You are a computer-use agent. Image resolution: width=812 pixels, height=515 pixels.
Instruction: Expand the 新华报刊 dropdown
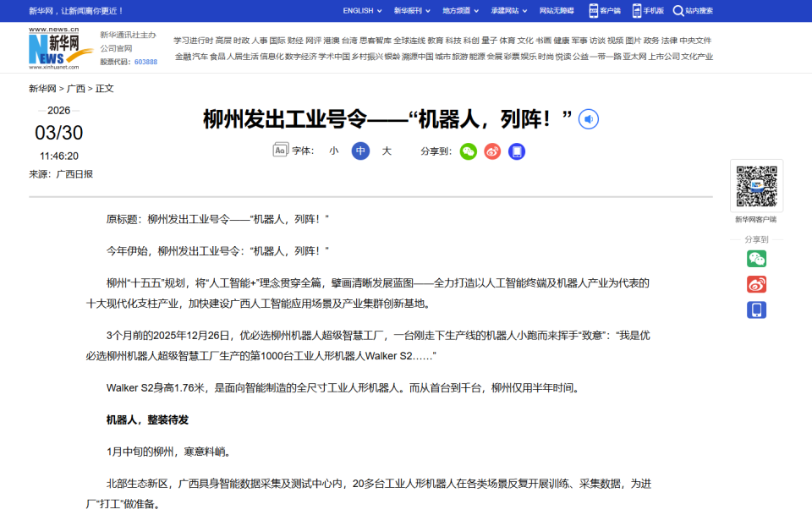pos(412,11)
